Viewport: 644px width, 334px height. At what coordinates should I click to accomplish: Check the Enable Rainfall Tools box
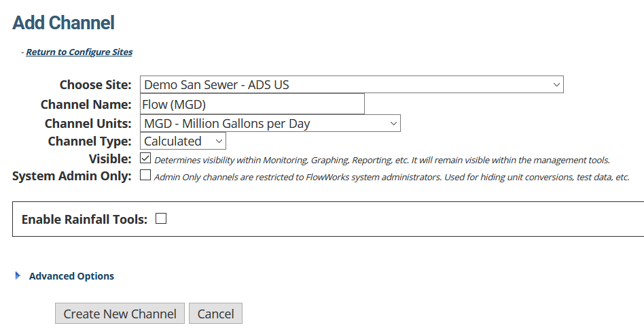(x=161, y=218)
